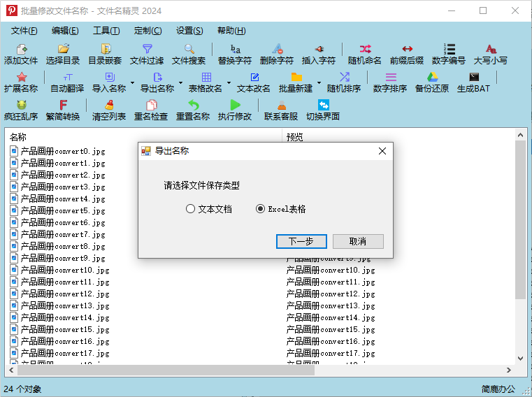
Task: Click the 清空列表 broom tool
Action: pyautogui.click(x=109, y=110)
